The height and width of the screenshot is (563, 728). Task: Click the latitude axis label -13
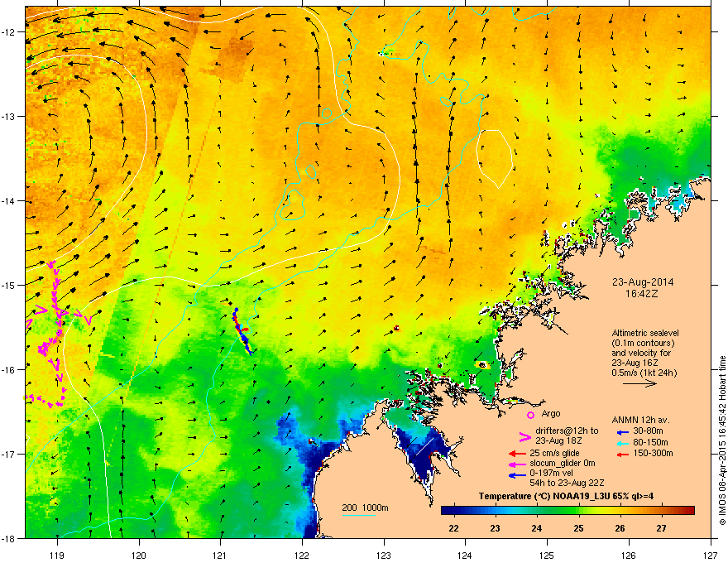[x=9, y=117]
